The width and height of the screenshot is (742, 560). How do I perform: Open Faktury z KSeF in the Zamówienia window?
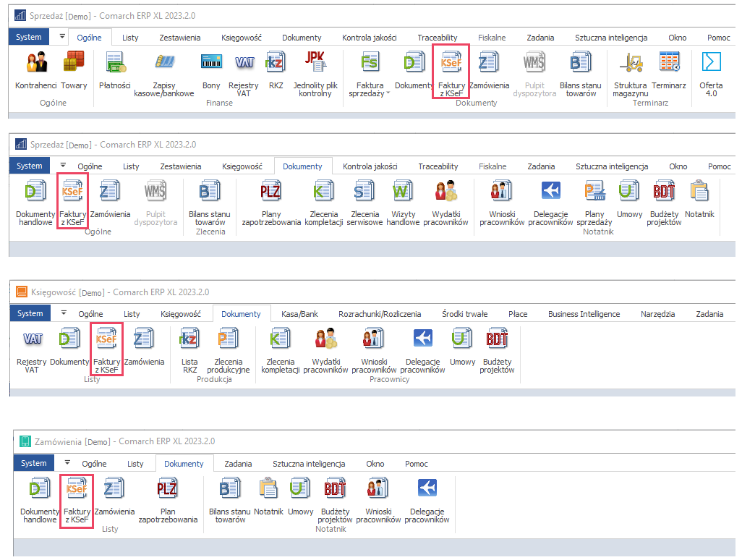pyautogui.click(x=77, y=501)
